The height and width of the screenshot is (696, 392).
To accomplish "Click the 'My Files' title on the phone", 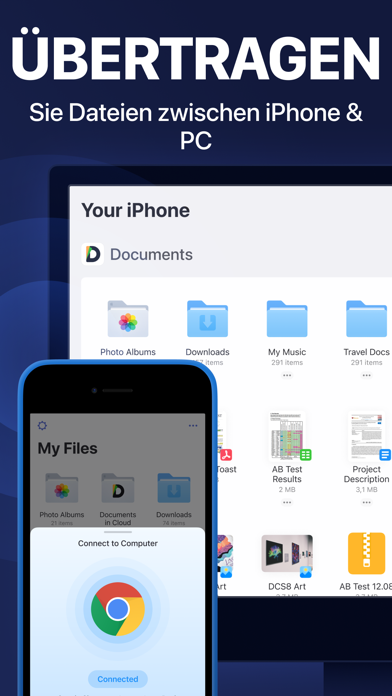I will click(x=67, y=448).
